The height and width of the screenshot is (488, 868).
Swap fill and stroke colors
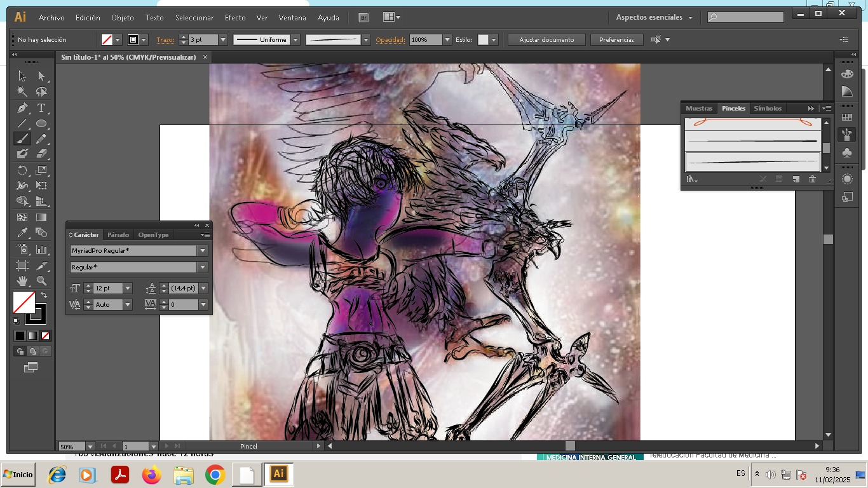[x=44, y=295]
